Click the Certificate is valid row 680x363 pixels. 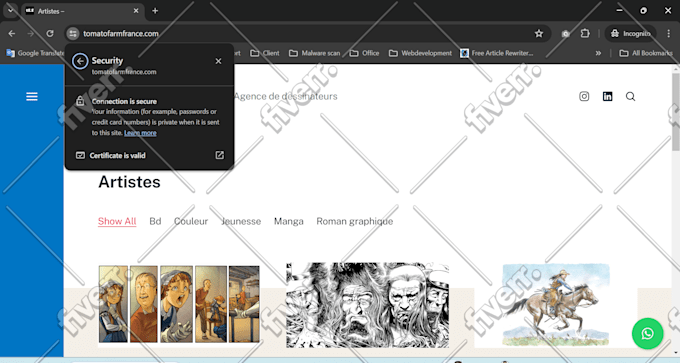(149, 155)
